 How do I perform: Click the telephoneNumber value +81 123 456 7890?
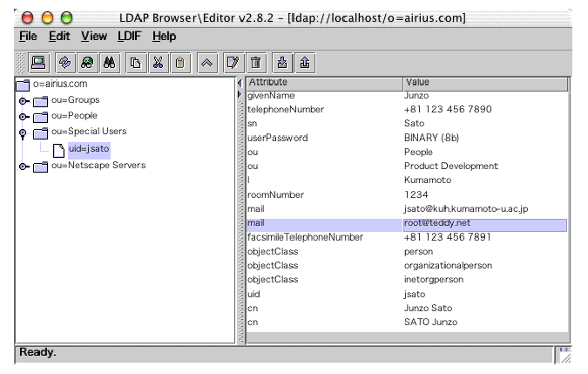(448, 109)
